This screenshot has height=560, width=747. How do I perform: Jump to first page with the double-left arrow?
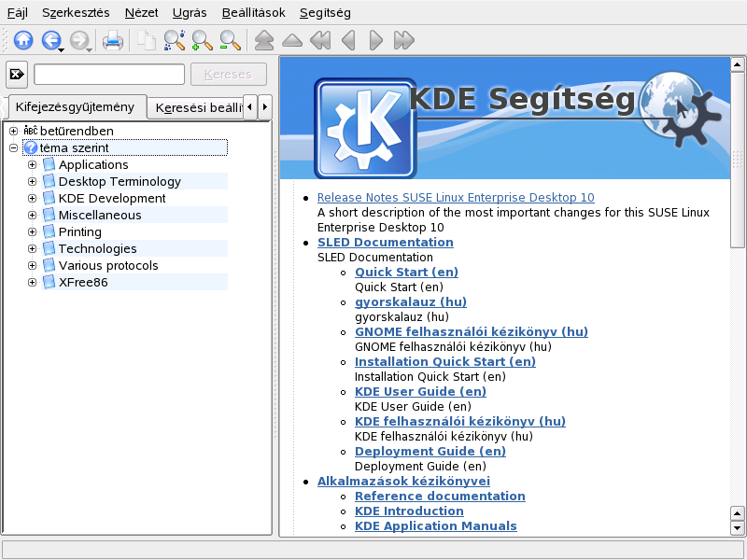[x=320, y=40]
